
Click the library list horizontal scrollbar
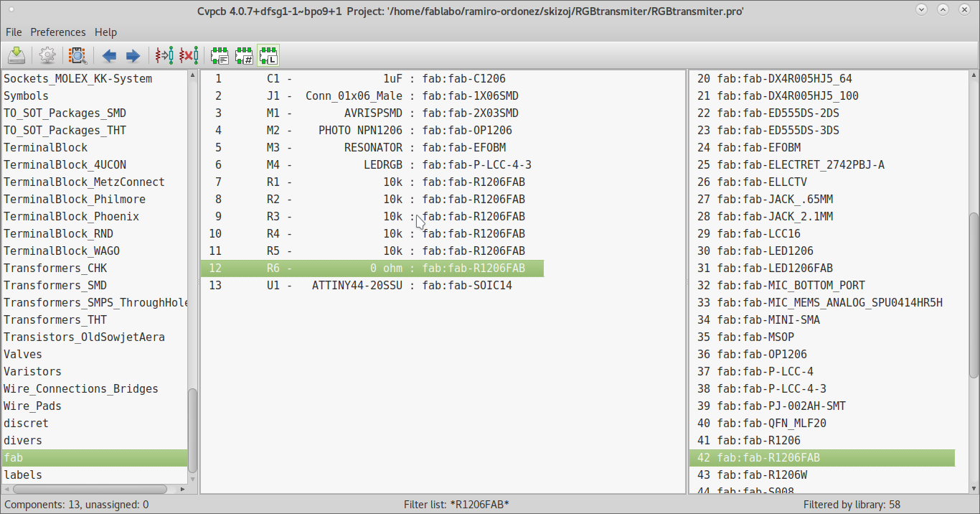pyautogui.click(x=89, y=489)
